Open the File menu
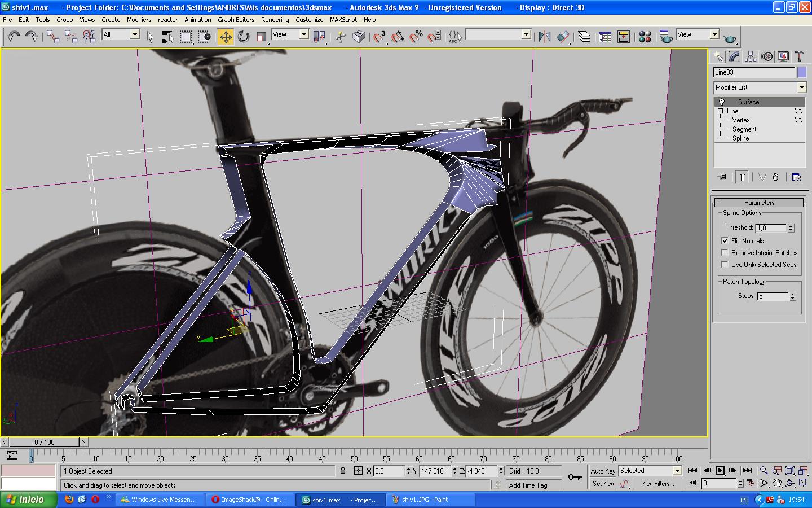The width and height of the screenshot is (812, 508). pos(7,20)
